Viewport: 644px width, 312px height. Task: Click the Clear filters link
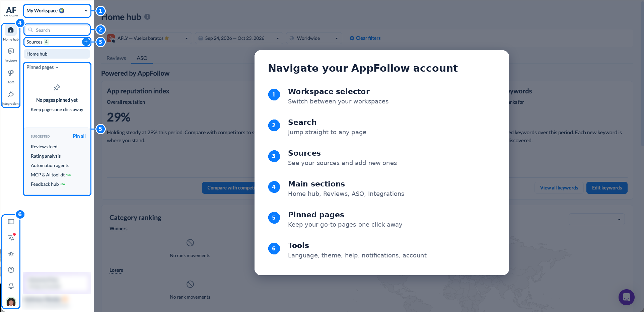(365, 38)
